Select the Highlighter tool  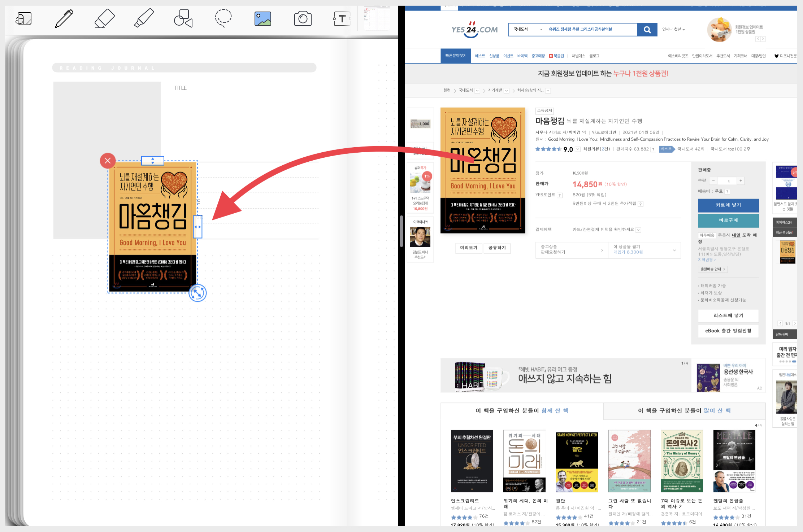pos(144,19)
